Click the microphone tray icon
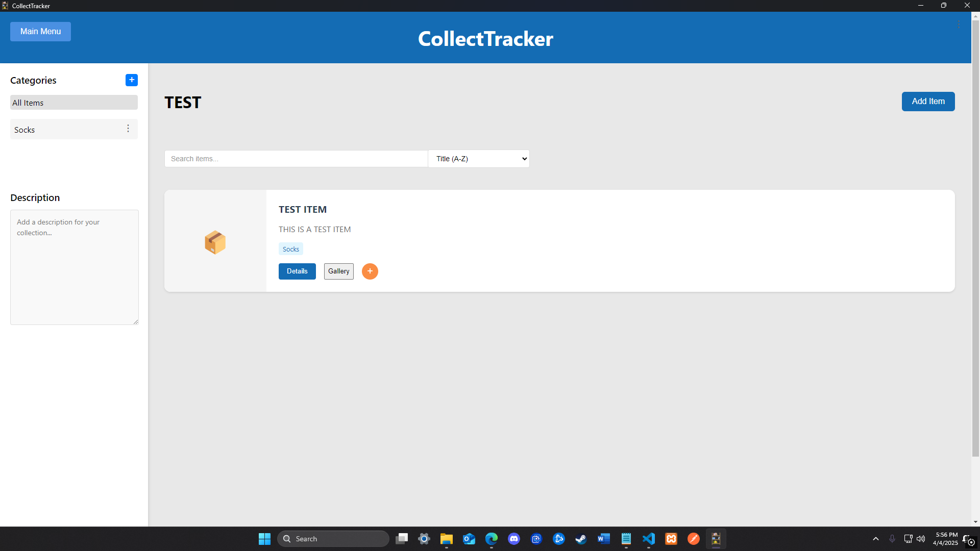 [892, 539]
